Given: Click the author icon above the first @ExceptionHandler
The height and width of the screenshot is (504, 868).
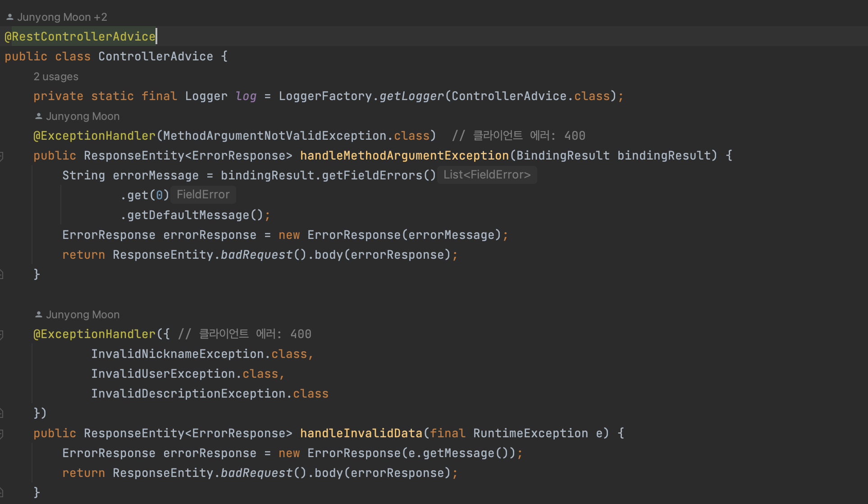Looking at the screenshot, I should click(39, 116).
